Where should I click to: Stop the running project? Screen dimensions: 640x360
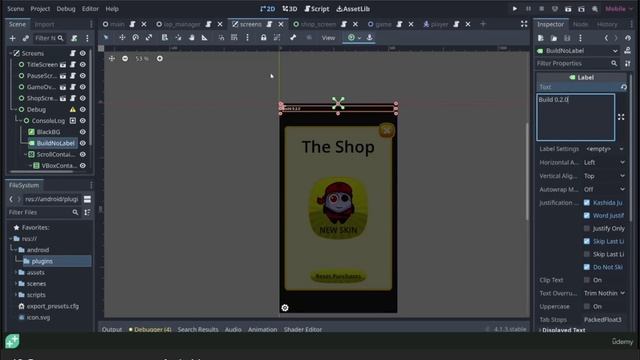tap(542, 9)
